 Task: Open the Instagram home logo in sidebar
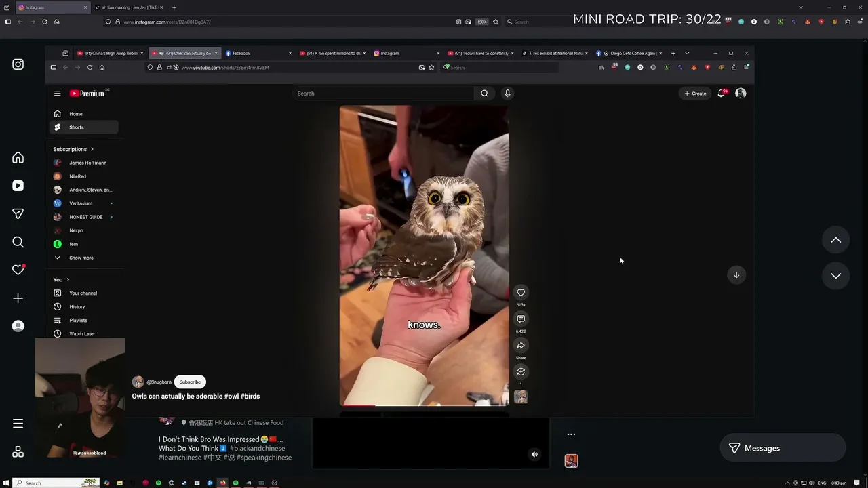(x=18, y=64)
